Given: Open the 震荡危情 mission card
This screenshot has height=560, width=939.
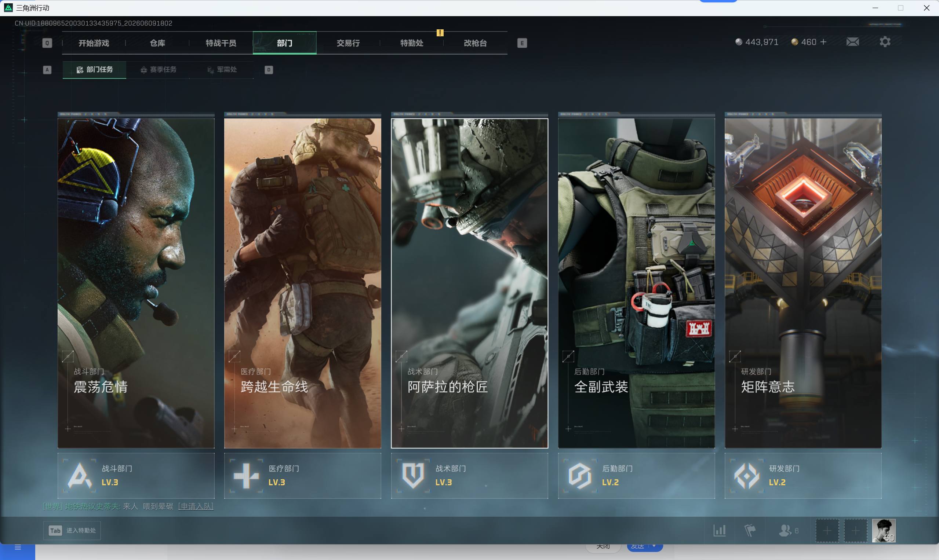Looking at the screenshot, I should click(x=136, y=283).
